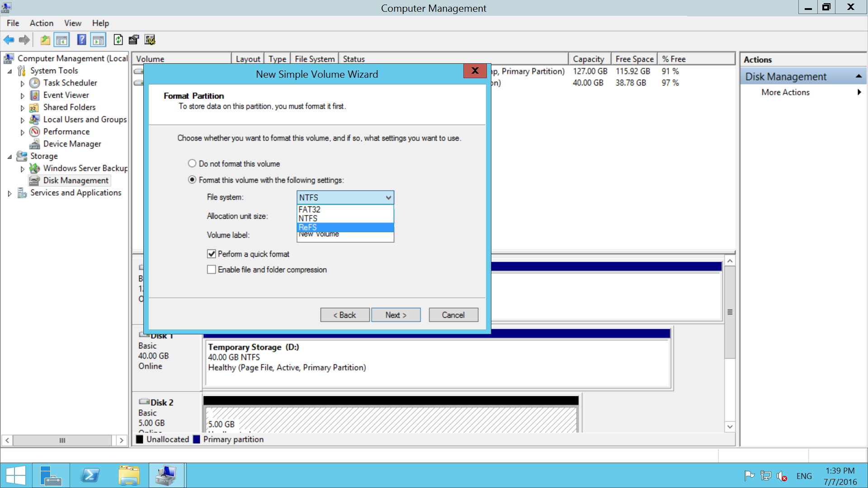Screen dimensions: 868x488
Task: Open Windows Start button
Action: click(16, 476)
